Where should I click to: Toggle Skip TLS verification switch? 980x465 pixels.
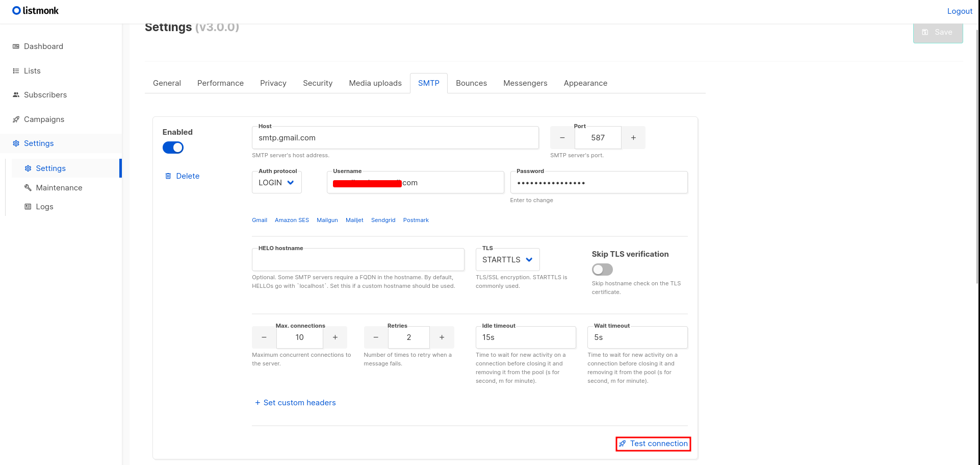[602, 270]
